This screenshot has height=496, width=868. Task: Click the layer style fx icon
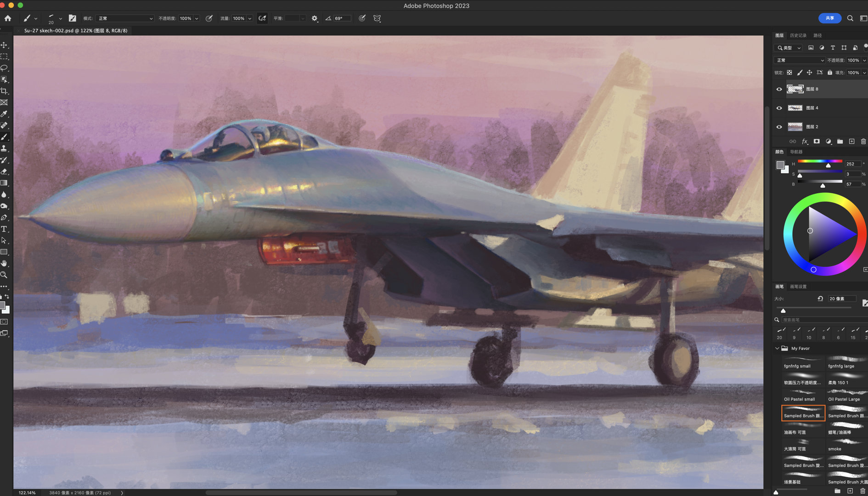coord(805,141)
